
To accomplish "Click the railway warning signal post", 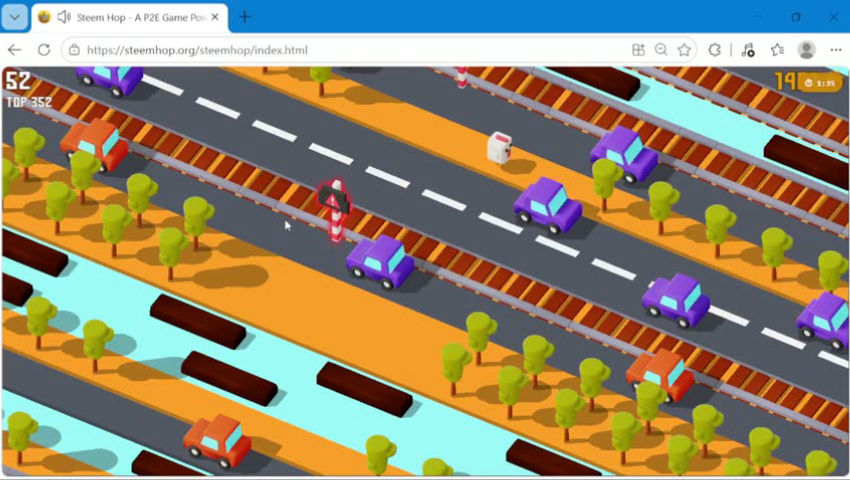I will pyautogui.click(x=336, y=211).
